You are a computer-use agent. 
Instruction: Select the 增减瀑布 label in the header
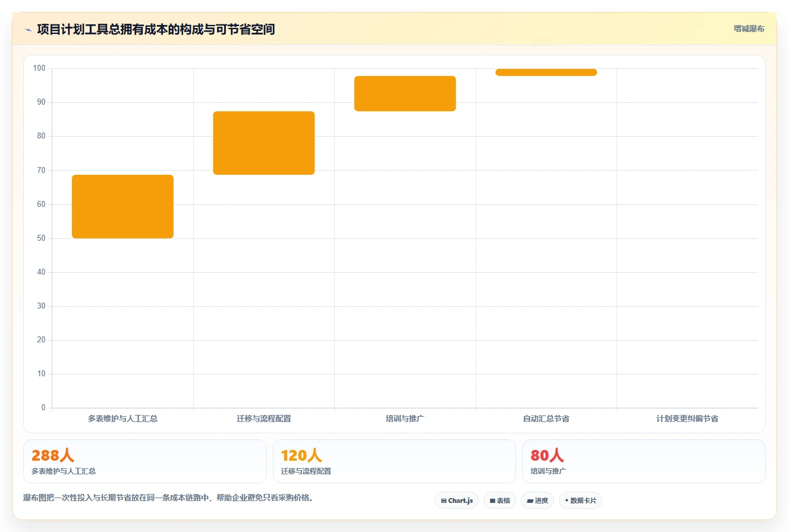click(x=749, y=29)
